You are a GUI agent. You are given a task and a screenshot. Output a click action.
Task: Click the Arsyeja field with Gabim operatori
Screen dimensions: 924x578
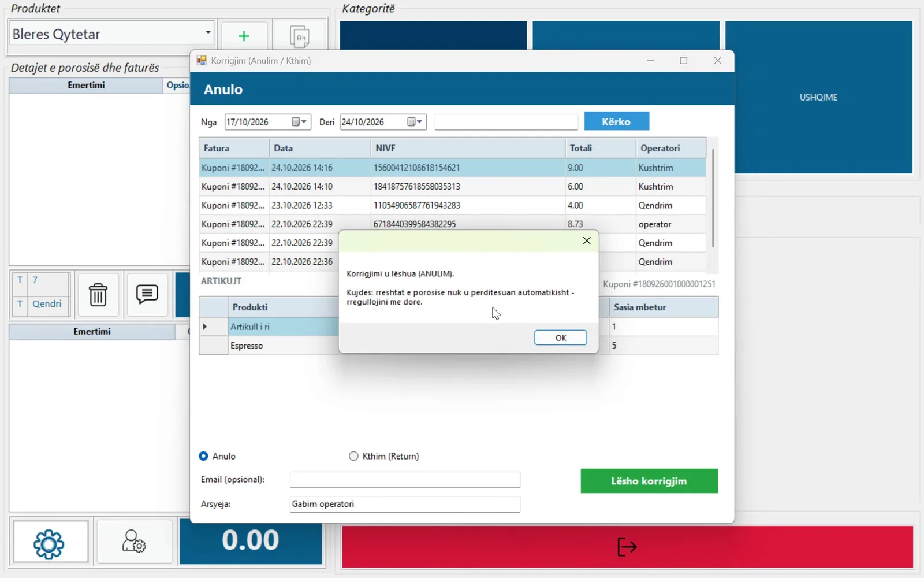pyautogui.click(x=405, y=504)
